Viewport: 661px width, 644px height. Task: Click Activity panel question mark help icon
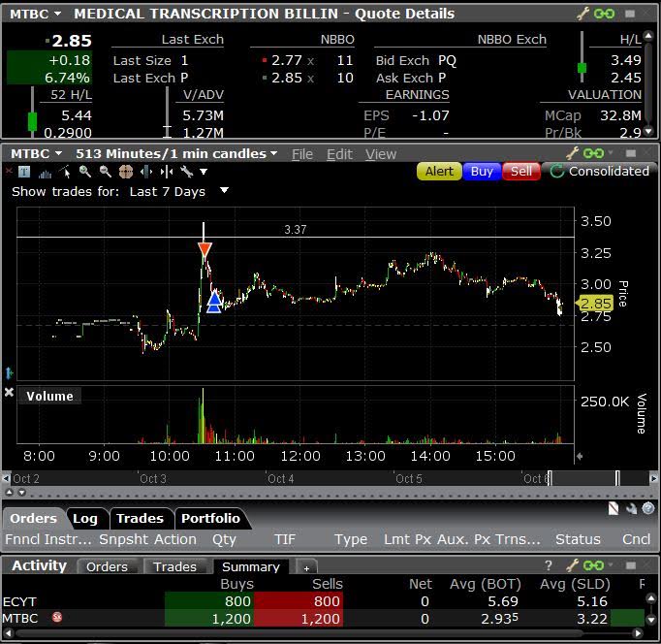548,565
